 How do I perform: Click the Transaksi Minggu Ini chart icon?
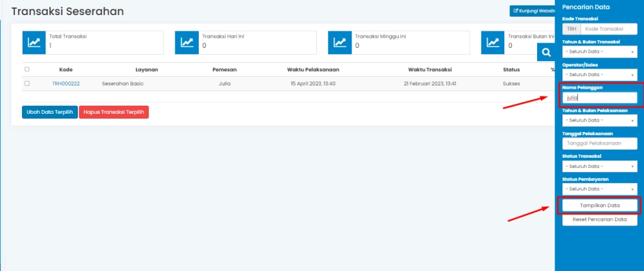[x=340, y=42]
